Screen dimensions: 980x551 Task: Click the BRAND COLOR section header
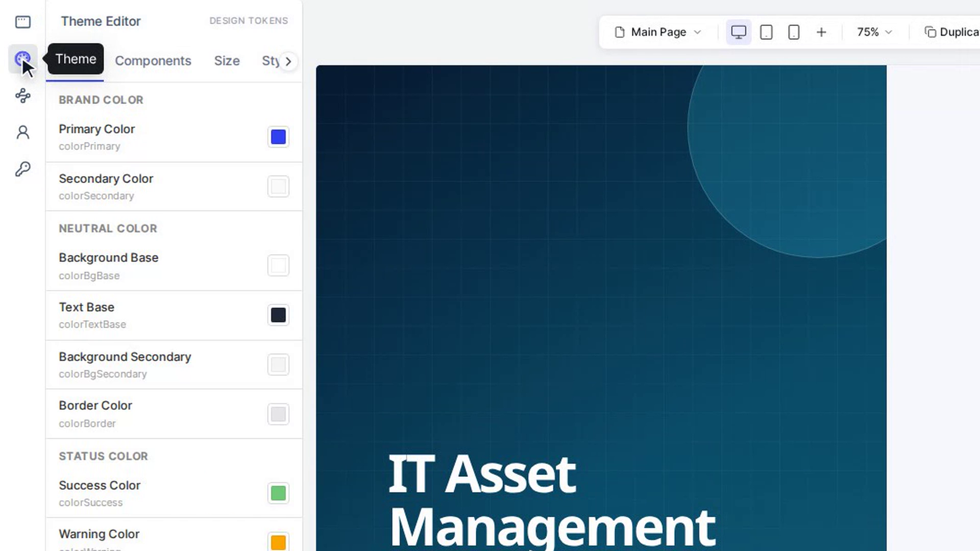pos(101,100)
